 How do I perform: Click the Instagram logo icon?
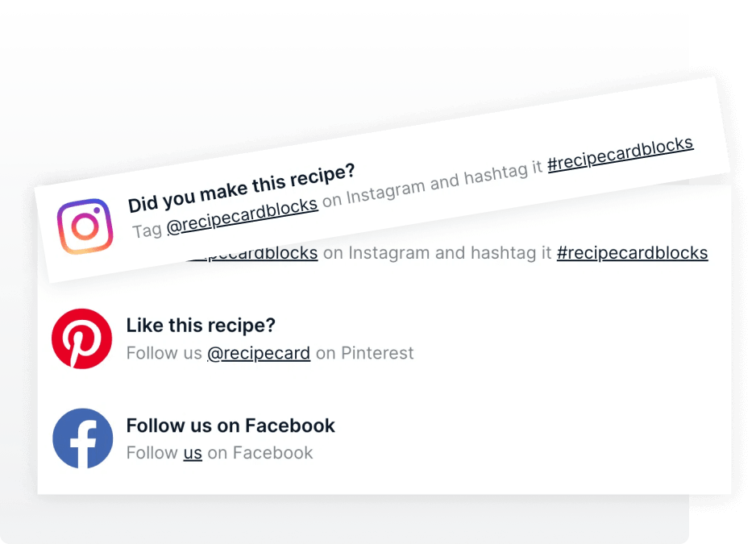(85, 226)
